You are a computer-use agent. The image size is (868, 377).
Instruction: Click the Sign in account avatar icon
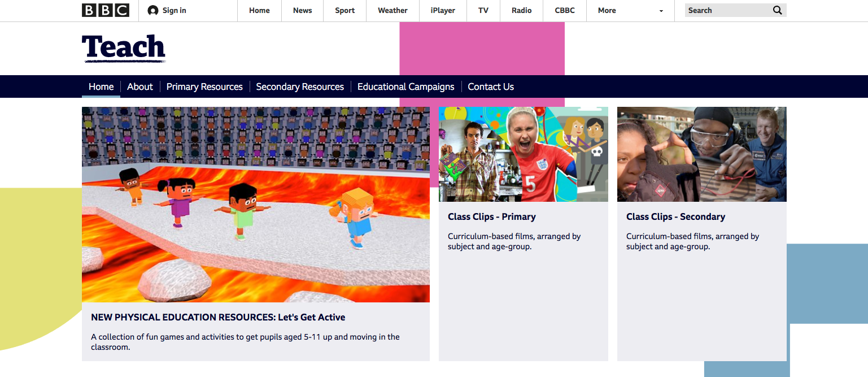tap(152, 10)
